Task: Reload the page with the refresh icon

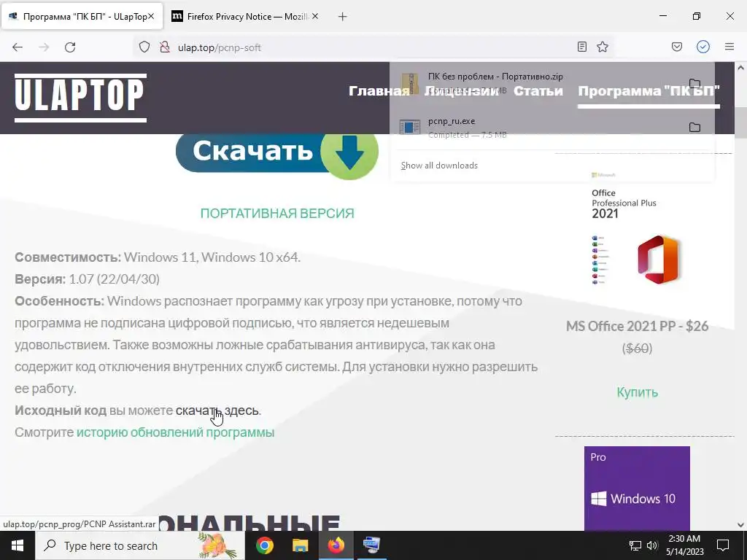Action: pyautogui.click(x=70, y=47)
